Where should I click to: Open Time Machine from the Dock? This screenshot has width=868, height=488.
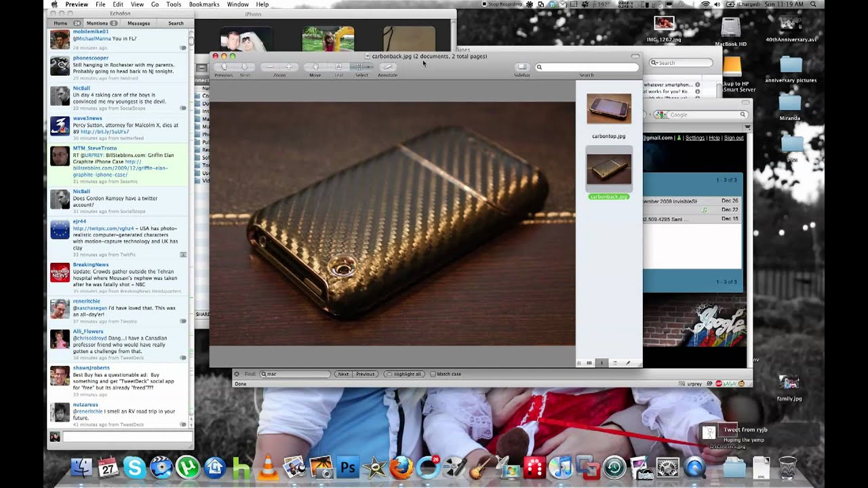click(614, 468)
